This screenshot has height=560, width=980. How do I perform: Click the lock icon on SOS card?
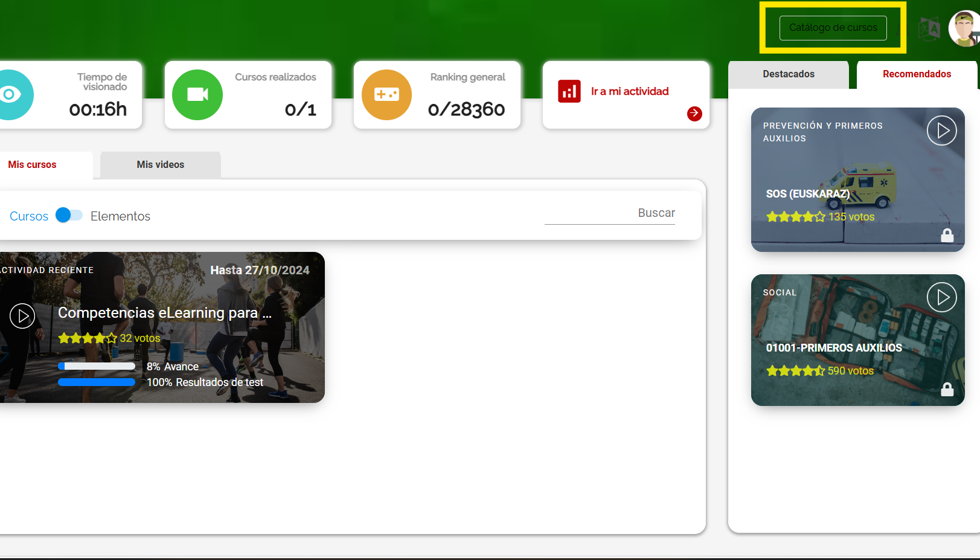[x=947, y=236]
